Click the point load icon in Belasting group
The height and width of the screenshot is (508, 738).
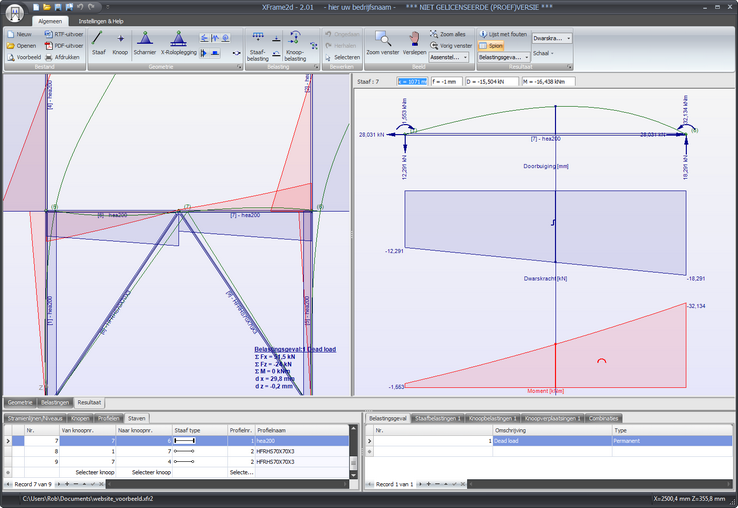276,39
